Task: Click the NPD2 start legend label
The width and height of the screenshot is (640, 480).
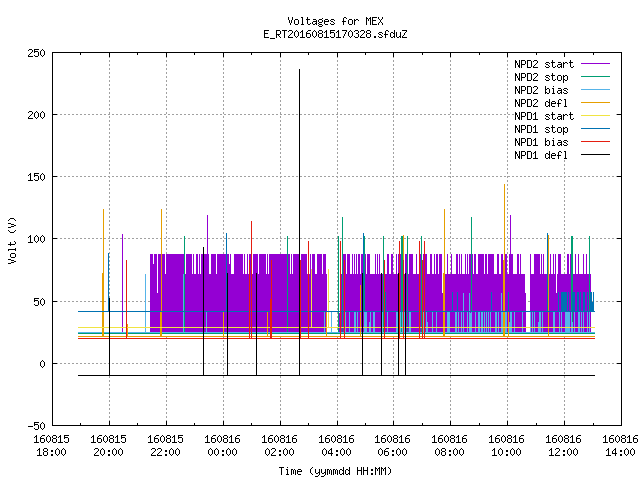Action: click(544, 64)
